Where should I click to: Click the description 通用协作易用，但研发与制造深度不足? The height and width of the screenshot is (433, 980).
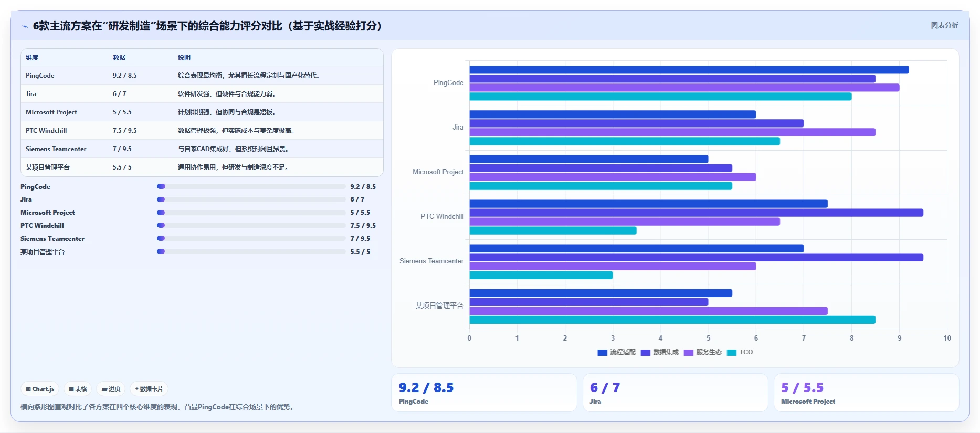click(x=233, y=167)
